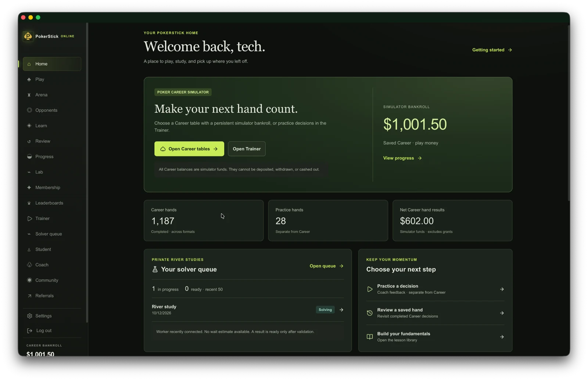Click the Play club-suit icon
This screenshot has width=588, height=380.
tap(29, 80)
